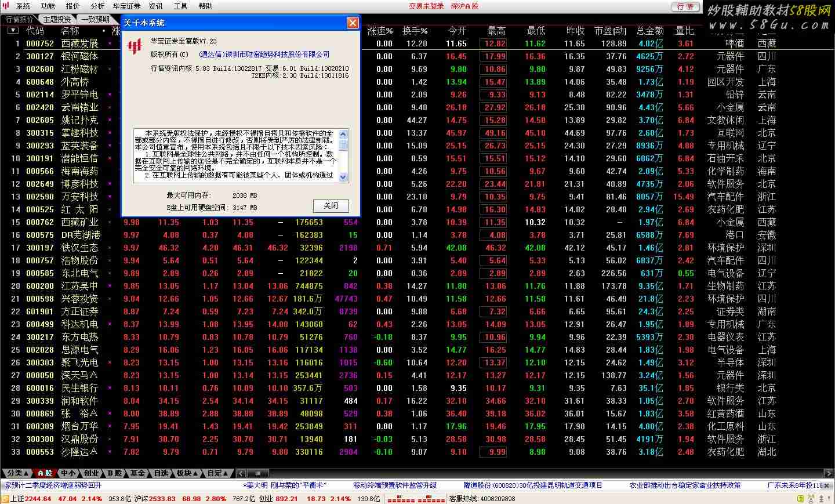Sort by the 总金额 column header
The height and width of the screenshot is (504, 835).
click(650, 31)
